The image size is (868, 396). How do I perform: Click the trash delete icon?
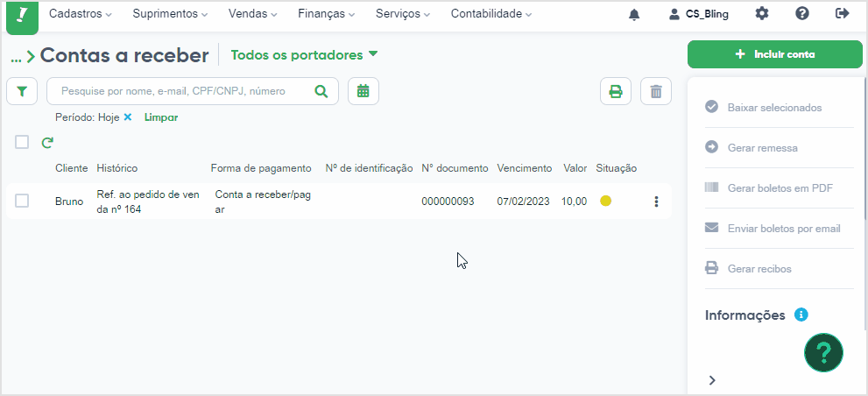(656, 91)
